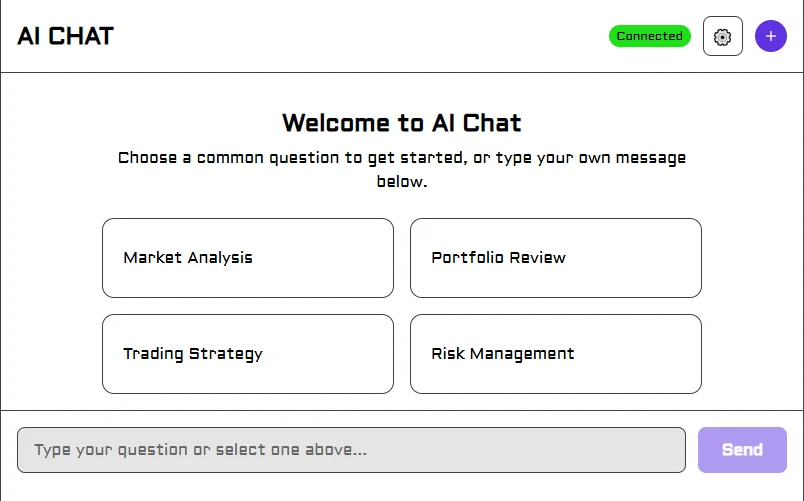Focus the question input field
Screen dimensions: 804x501
[351, 450]
